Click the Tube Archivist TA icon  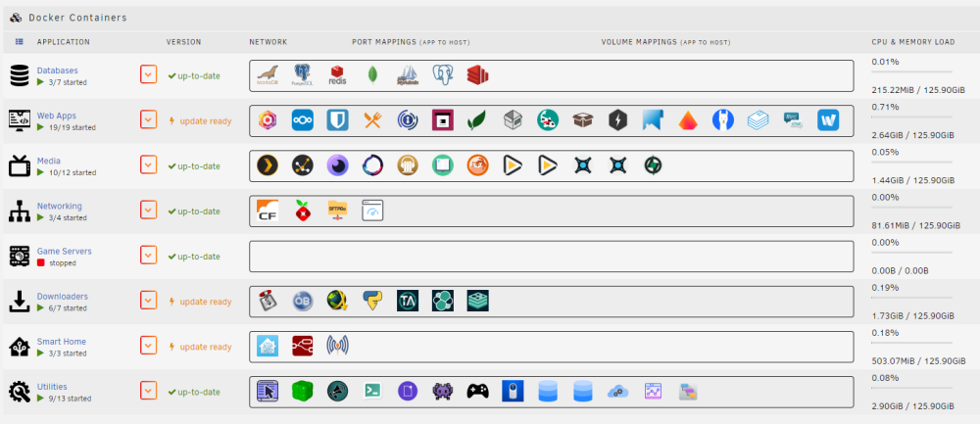[408, 301]
